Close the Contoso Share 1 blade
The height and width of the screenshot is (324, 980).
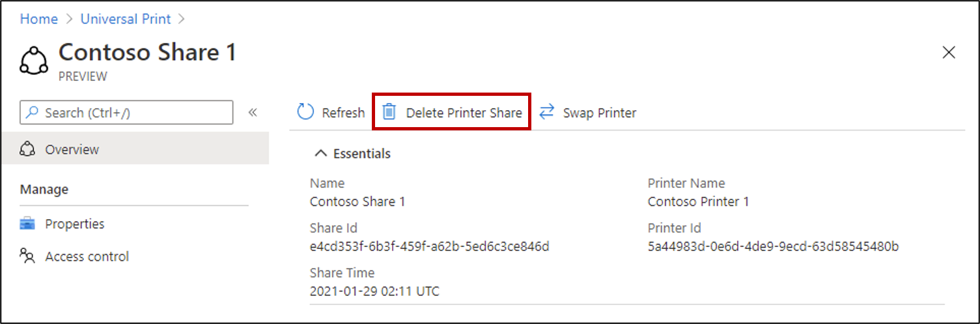click(949, 53)
